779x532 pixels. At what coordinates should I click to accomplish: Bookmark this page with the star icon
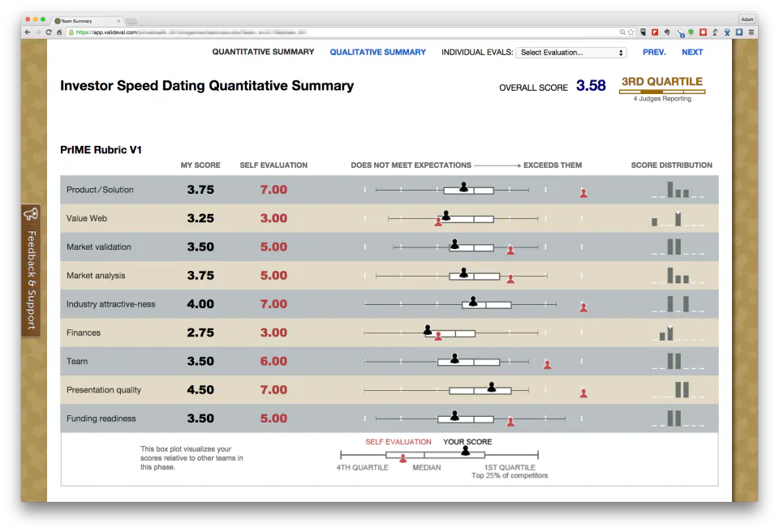tap(631, 32)
